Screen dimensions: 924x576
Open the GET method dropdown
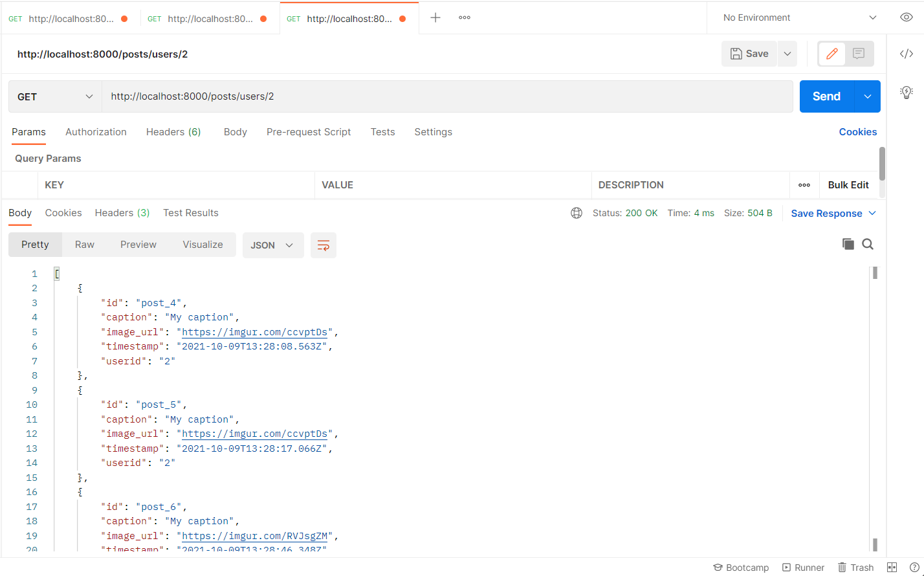tap(55, 96)
